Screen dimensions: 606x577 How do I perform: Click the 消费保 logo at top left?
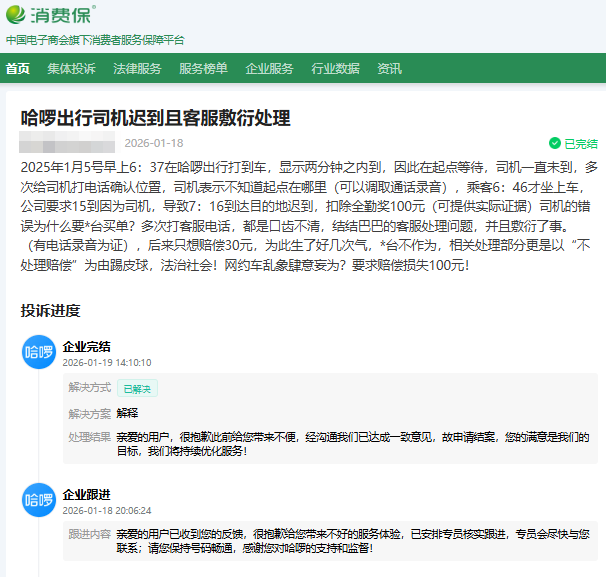pyautogui.click(x=50, y=16)
